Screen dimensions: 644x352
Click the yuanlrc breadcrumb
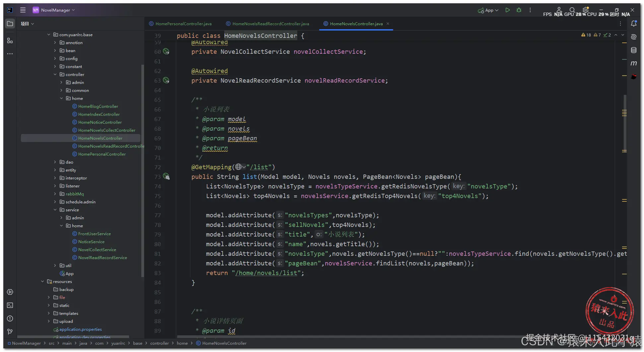point(118,343)
